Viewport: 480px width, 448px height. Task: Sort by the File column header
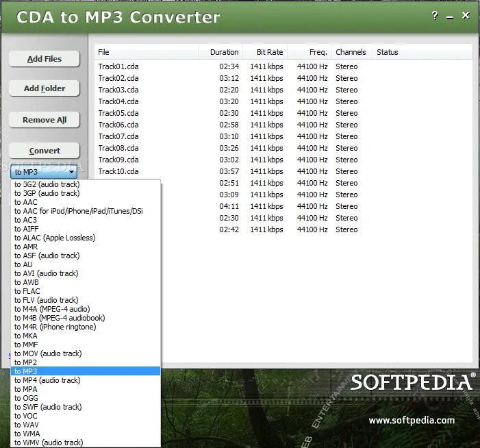[147, 52]
